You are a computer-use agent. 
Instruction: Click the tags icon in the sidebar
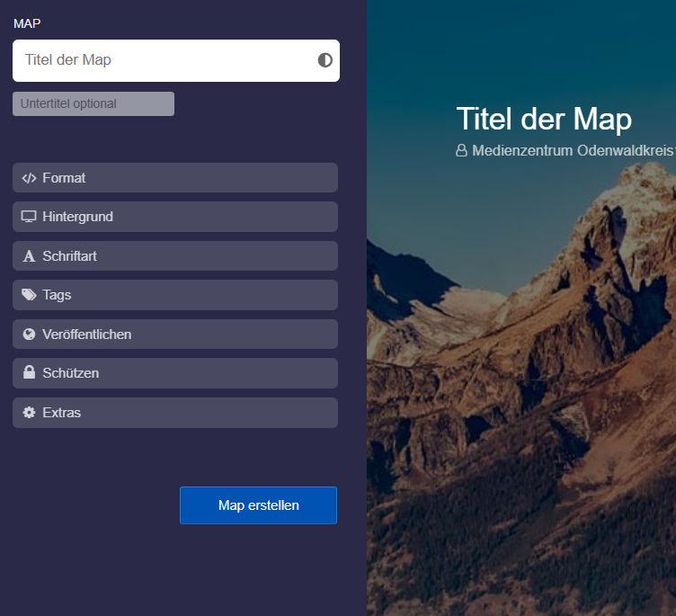(x=29, y=295)
